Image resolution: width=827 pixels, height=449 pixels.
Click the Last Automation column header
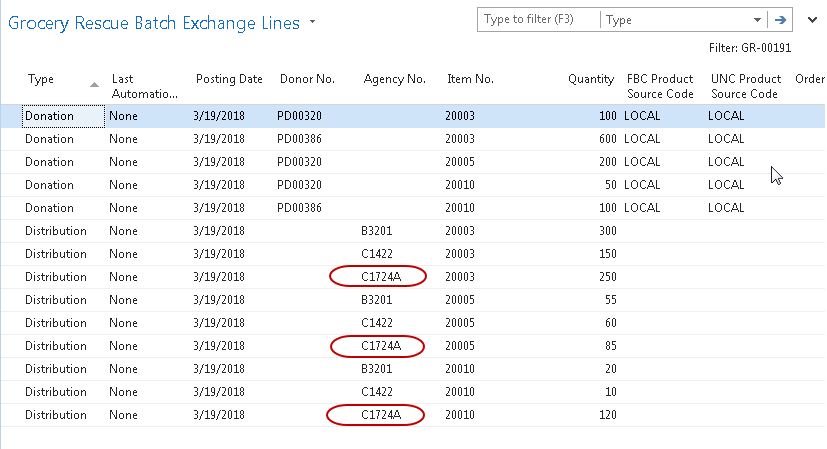point(144,86)
